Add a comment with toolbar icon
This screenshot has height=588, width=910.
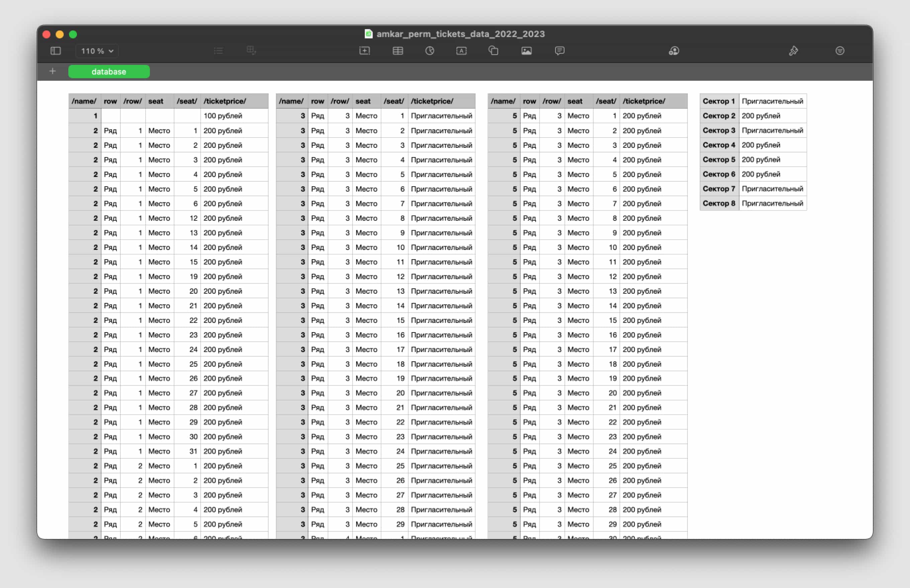click(559, 51)
